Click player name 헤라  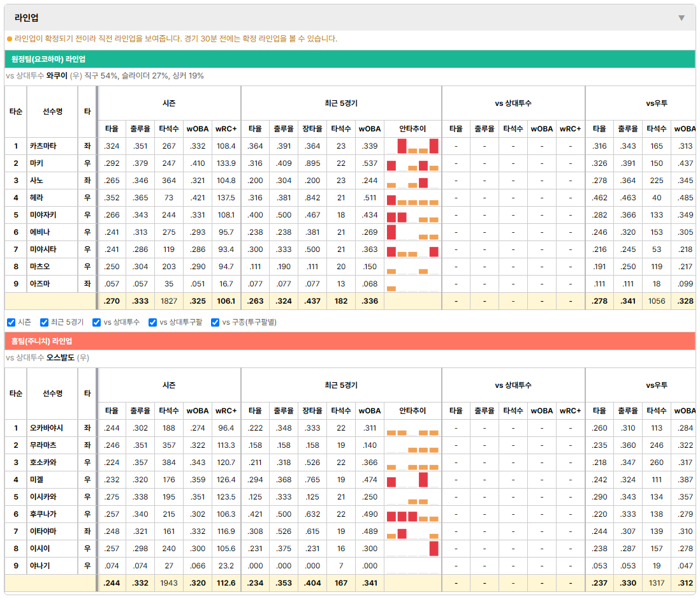[36, 197]
